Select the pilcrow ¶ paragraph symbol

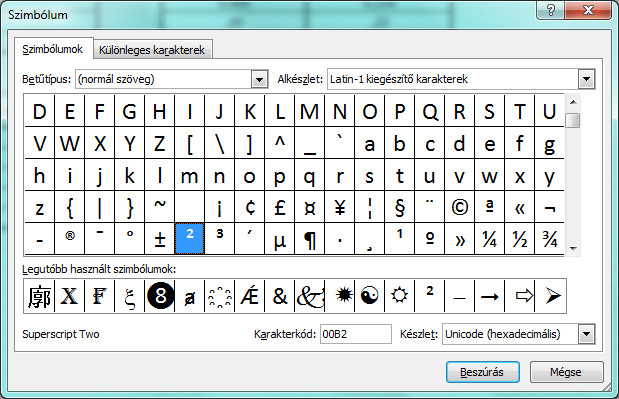click(310, 239)
